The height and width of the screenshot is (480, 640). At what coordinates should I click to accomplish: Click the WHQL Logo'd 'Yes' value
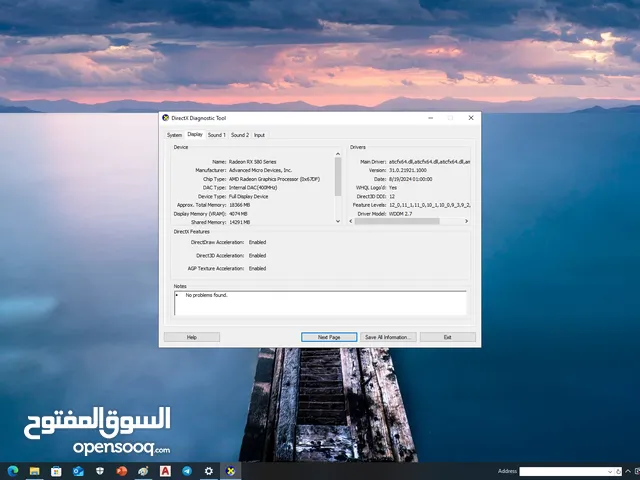(393, 188)
